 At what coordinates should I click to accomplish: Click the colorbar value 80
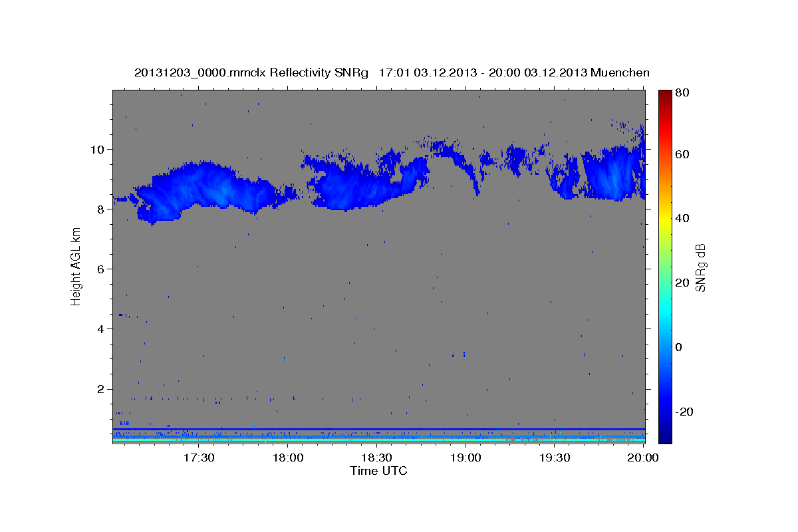coord(682,93)
